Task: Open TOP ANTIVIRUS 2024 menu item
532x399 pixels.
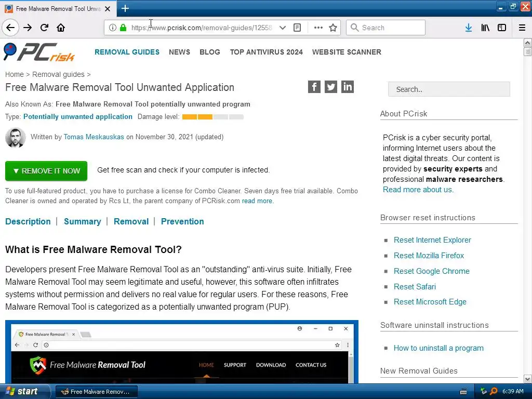Action: click(267, 52)
